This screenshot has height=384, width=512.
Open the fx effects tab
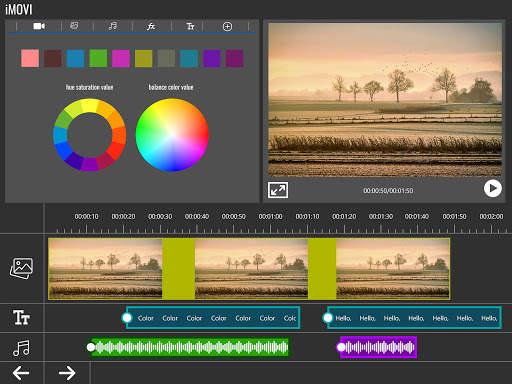[151, 26]
